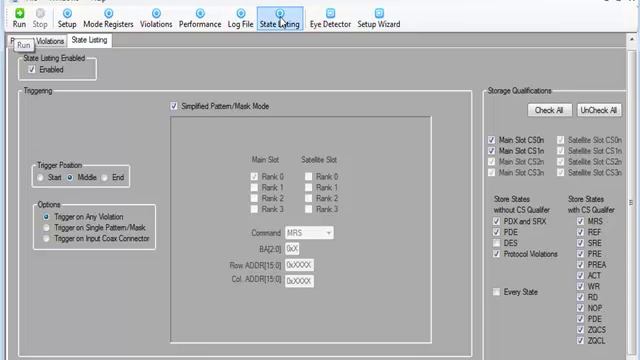
Task: Toggle WR store state checkbox
Action: coord(580,287)
